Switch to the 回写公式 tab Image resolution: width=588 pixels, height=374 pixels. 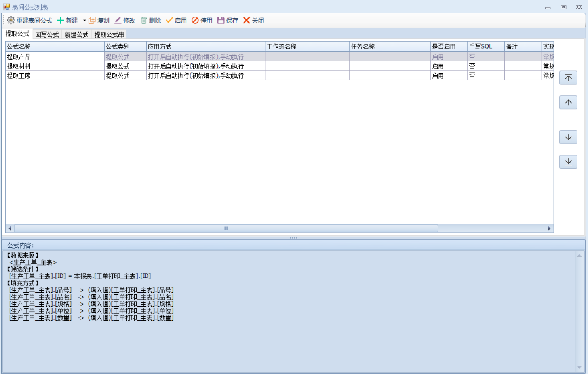[x=47, y=34]
